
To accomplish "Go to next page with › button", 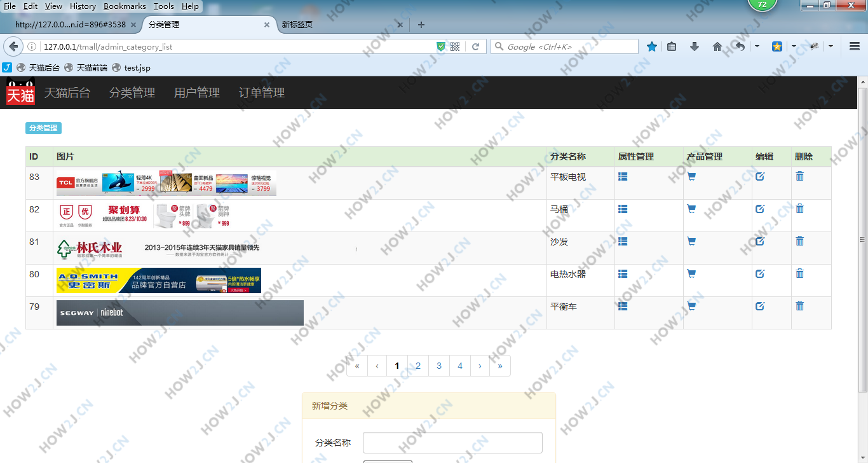I will pyautogui.click(x=480, y=366).
